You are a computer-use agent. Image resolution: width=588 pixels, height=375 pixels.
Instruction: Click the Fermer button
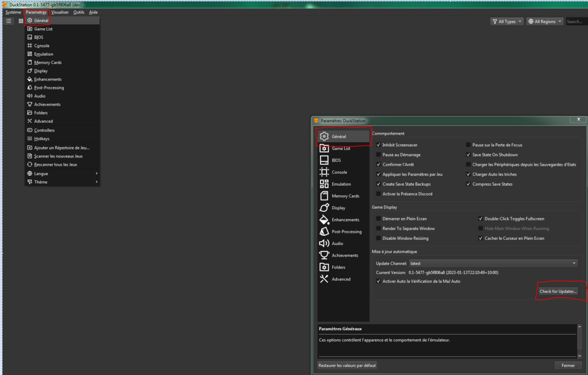click(x=568, y=365)
